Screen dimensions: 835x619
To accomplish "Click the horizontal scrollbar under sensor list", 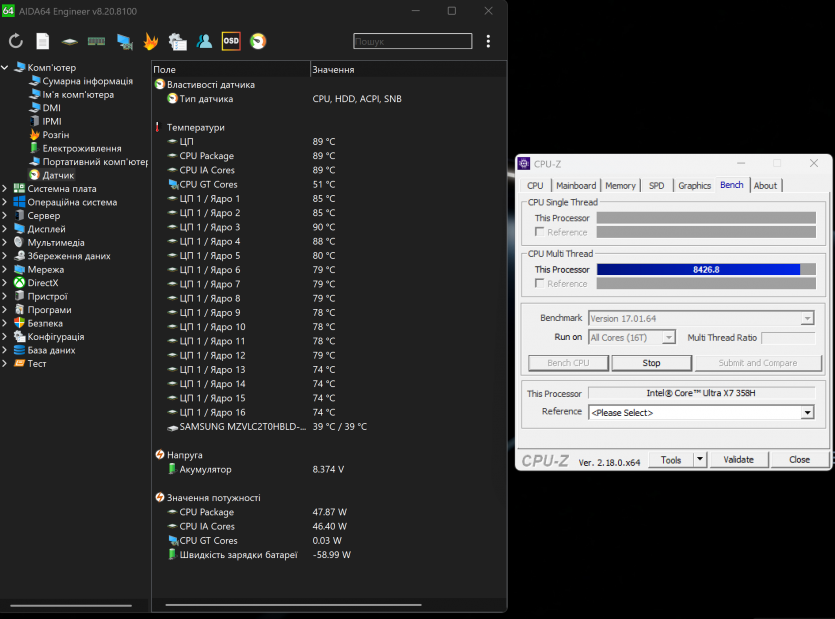I will pyautogui.click(x=300, y=604).
